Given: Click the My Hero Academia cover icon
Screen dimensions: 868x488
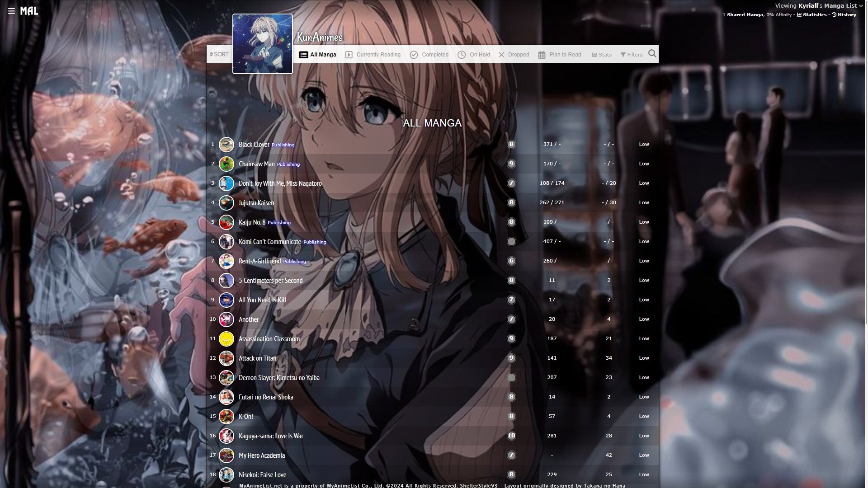Looking at the screenshot, I should click(226, 455).
